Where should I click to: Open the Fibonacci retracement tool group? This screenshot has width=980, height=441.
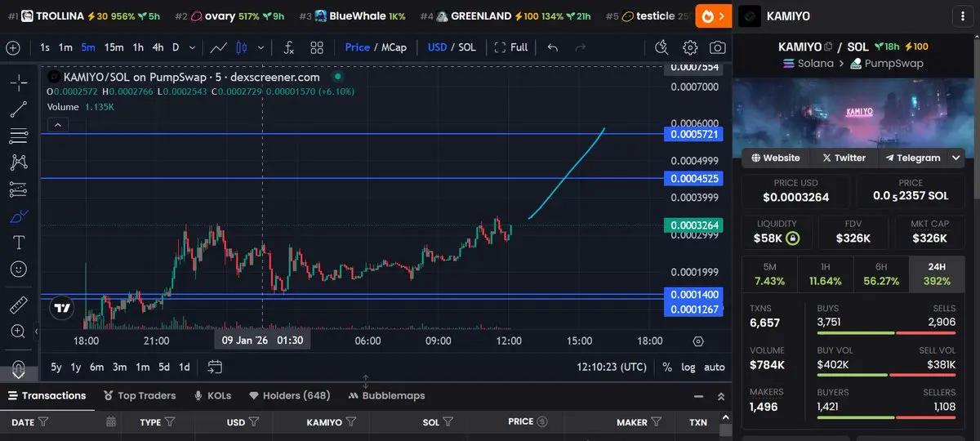pos(18,136)
